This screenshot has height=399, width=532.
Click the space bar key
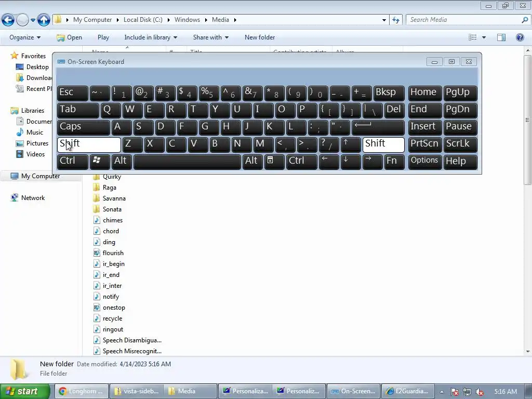[187, 162]
